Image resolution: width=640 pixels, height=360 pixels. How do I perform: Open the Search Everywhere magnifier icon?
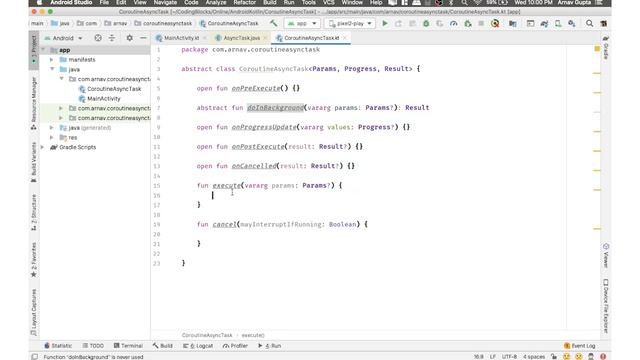[x=589, y=24]
